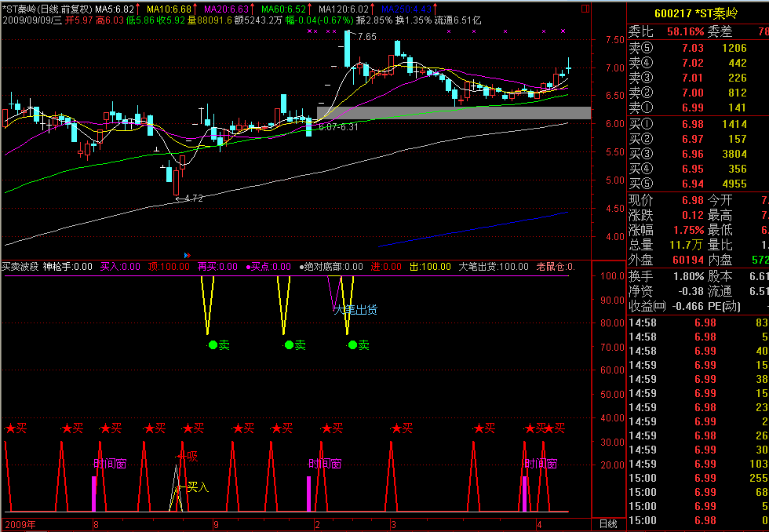Select the 买卖波段 indicator name label

[x=20, y=267]
